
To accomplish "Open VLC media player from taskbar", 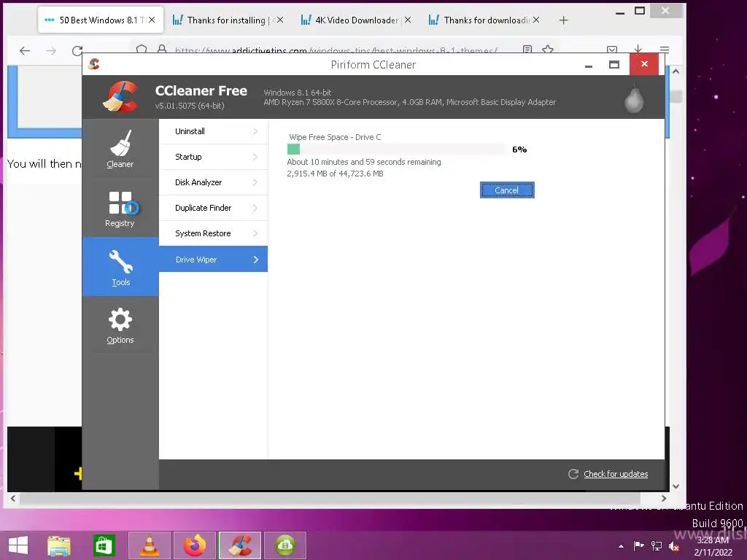I will pyautogui.click(x=150, y=545).
